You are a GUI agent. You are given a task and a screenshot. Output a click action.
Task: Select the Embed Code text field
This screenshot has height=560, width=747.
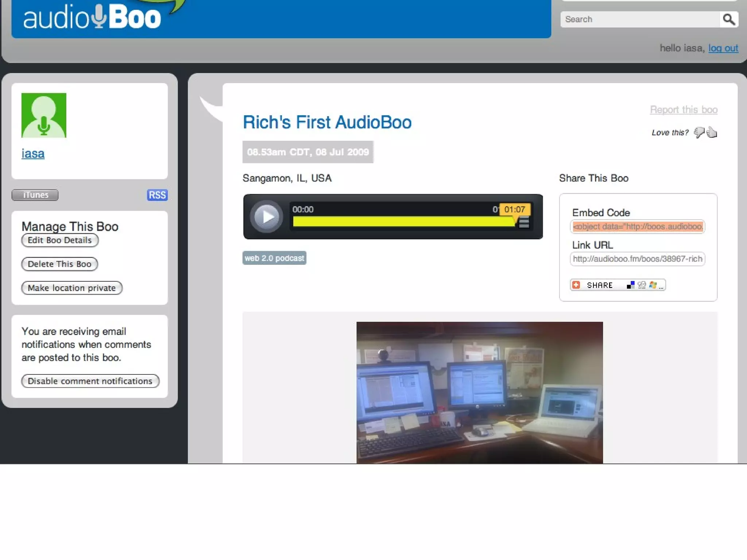(x=637, y=227)
